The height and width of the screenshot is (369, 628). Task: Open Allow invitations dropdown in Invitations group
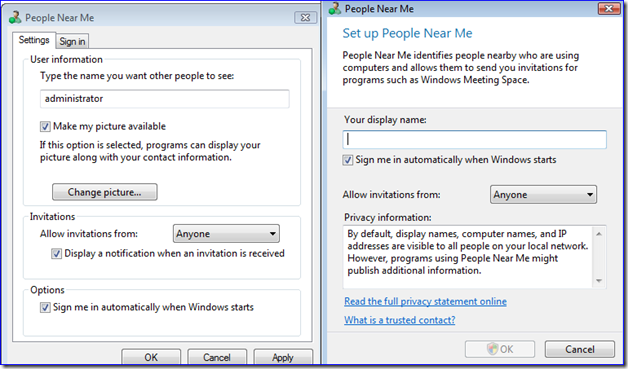[x=226, y=234]
